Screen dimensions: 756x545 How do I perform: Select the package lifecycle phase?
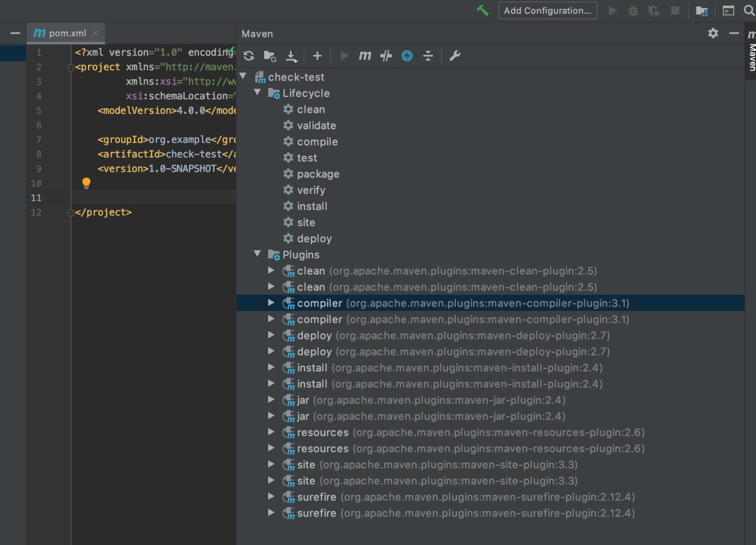318,174
